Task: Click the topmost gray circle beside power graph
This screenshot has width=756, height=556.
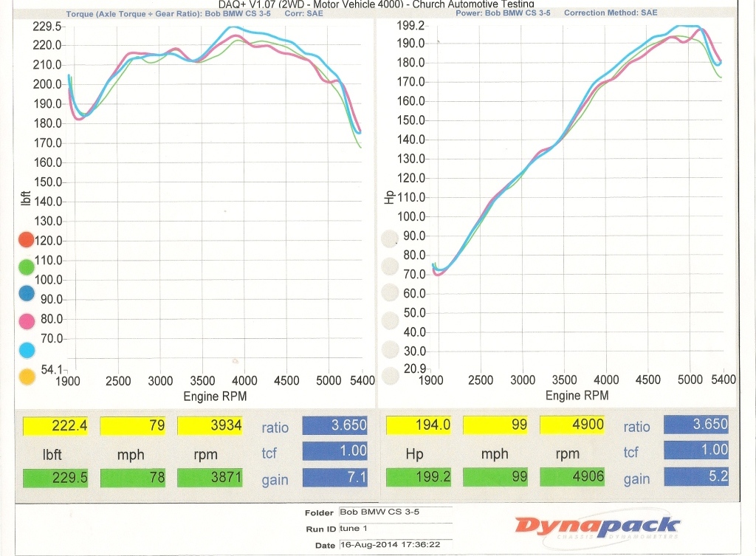Action: [x=388, y=239]
